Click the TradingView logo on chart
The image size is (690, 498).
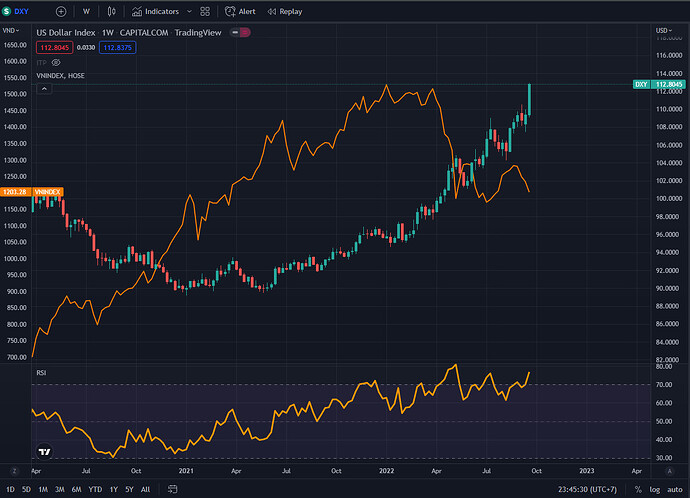click(43, 451)
